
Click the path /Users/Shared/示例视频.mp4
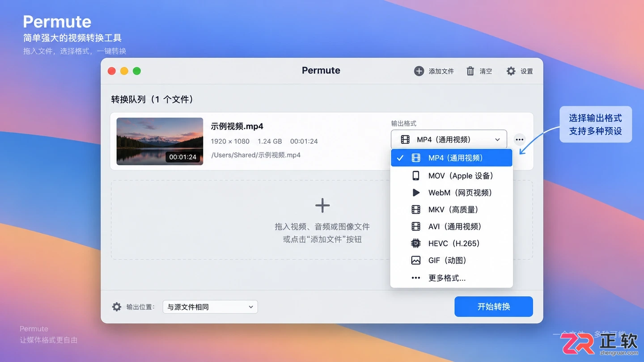256,155
